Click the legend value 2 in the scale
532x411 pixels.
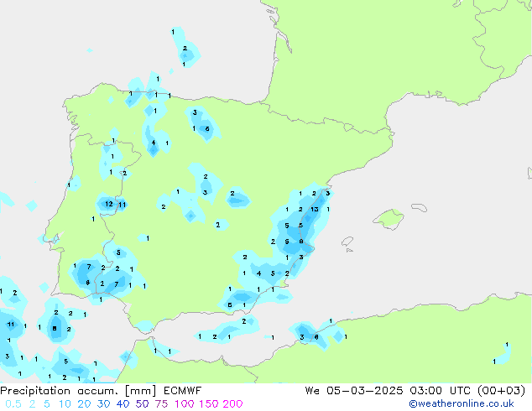[32, 404]
